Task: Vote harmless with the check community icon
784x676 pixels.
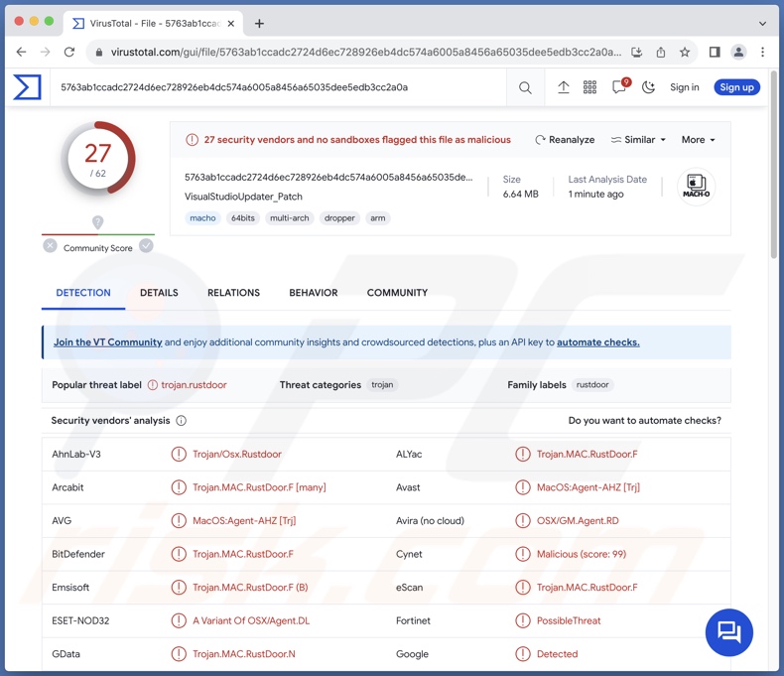Action: click(146, 246)
